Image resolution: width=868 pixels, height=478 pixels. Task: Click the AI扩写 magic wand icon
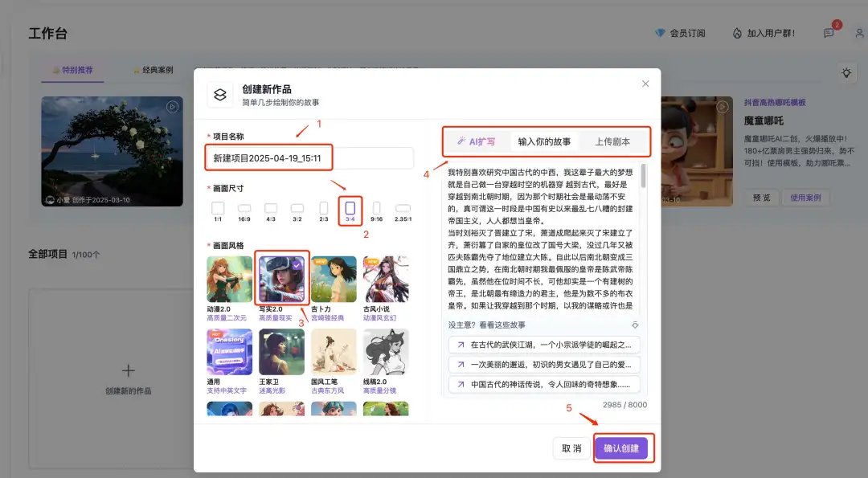coord(461,141)
